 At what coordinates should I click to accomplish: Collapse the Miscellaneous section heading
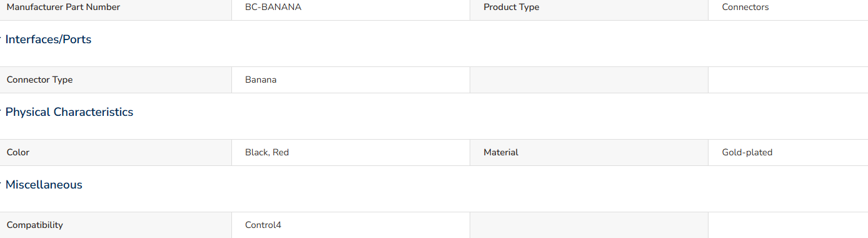(44, 185)
